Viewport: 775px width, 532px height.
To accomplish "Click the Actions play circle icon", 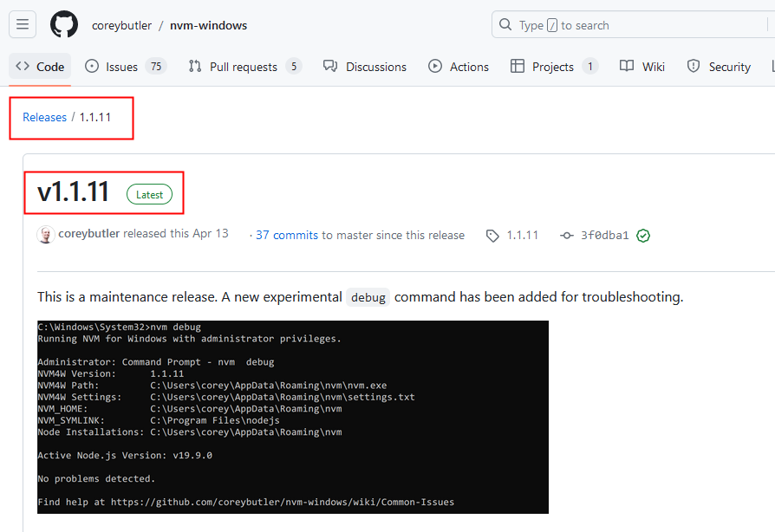I will click(x=435, y=66).
